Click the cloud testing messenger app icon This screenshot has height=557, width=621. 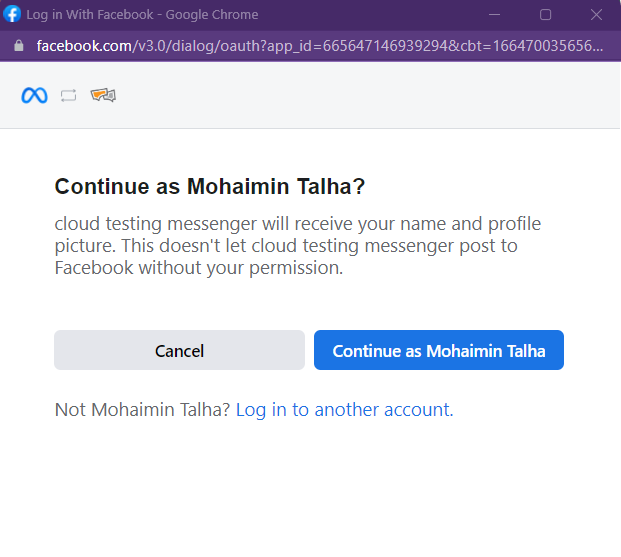tap(103, 95)
